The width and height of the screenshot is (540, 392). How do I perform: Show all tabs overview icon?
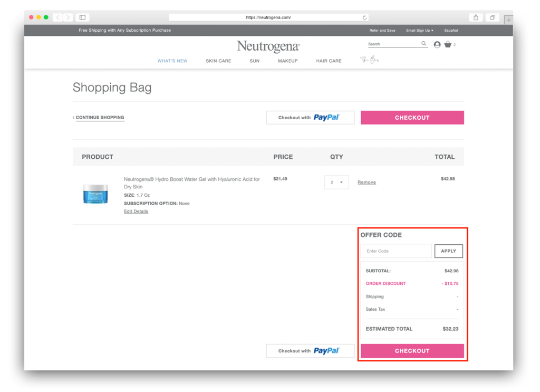(x=493, y=17)
